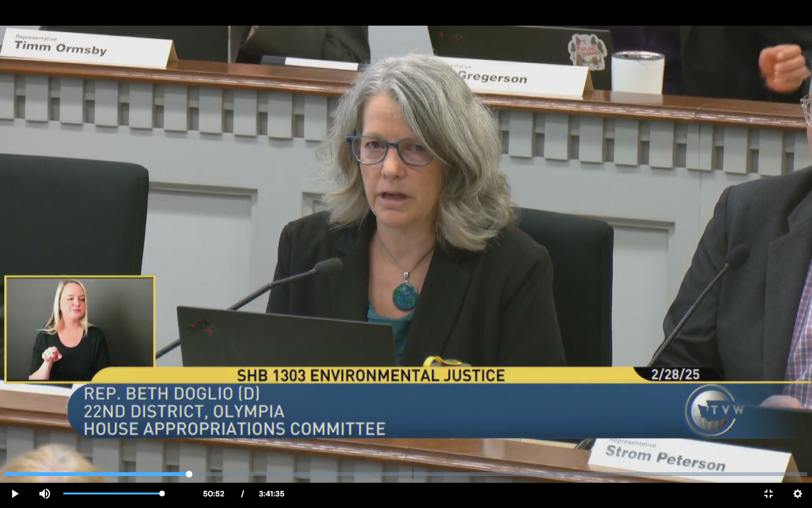Click the volume slider handle
812x508 pixels.
tap(162, 493)
